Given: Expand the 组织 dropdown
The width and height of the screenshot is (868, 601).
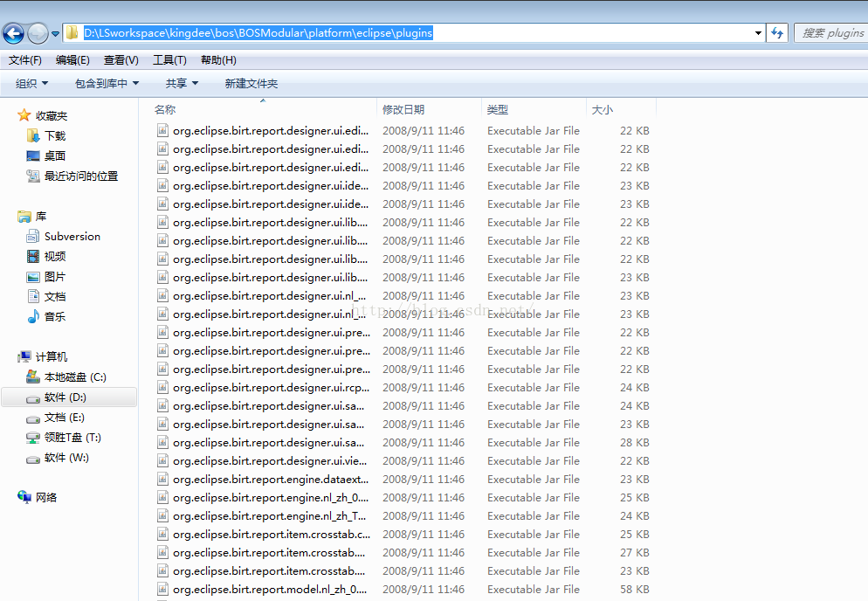Looking at the screenshot, I should coord(32,84).
